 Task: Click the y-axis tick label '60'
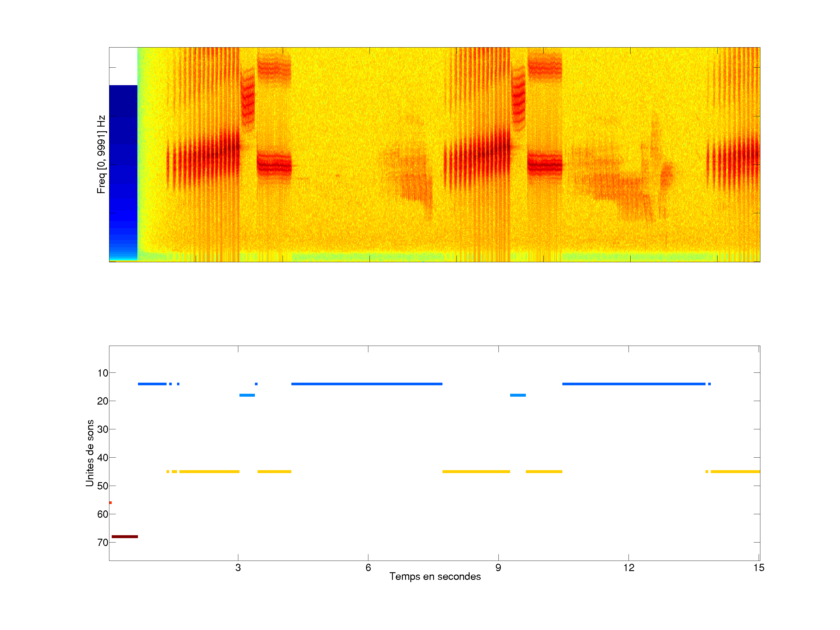pyautogui.click(x=103, y=514)
